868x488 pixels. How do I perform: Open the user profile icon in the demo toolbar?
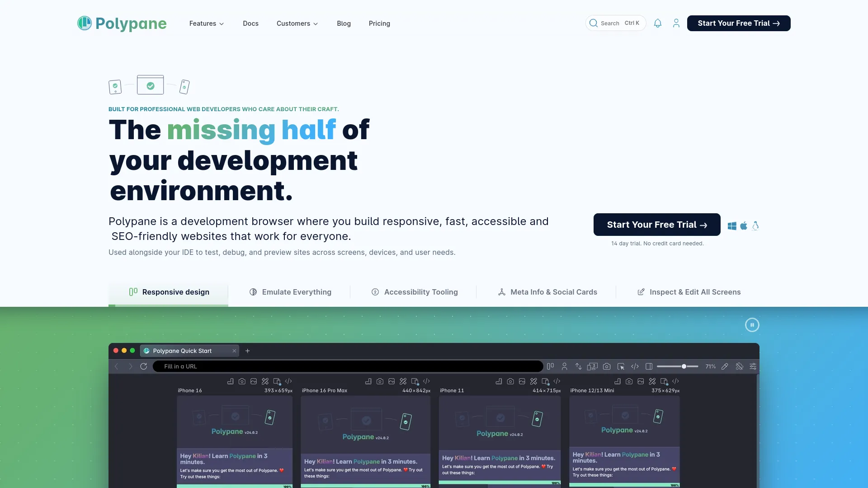(564, 366)
